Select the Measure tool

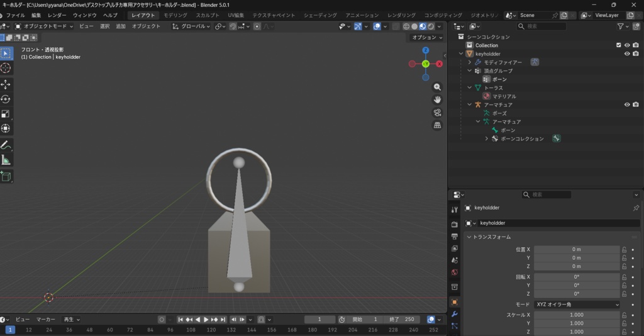pos(6,160)
